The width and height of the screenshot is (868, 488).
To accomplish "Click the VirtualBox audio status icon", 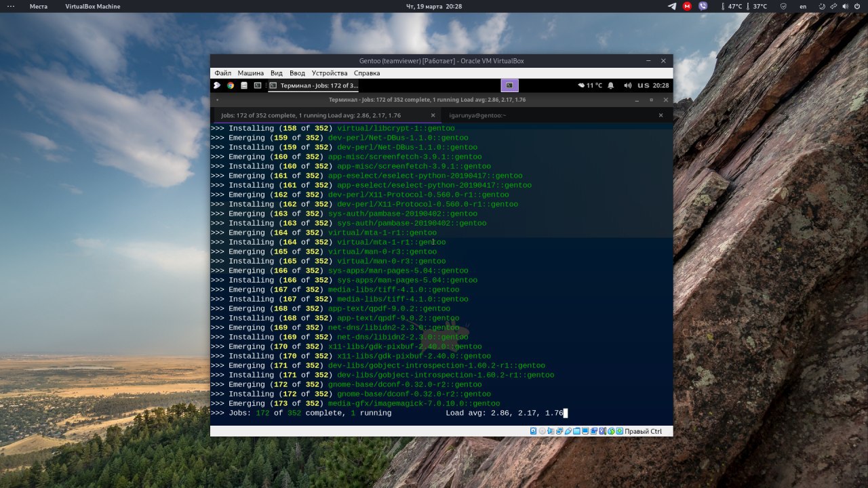I will tap(551, 431).
